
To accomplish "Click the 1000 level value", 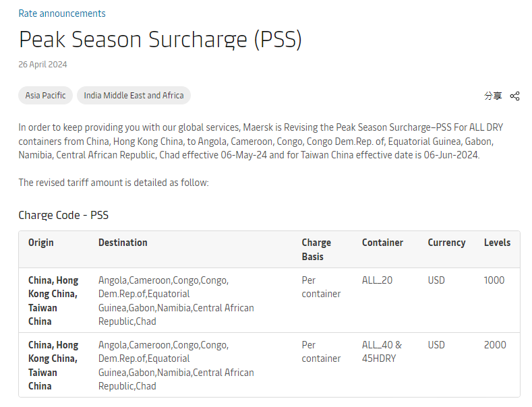I will point(494,280).
